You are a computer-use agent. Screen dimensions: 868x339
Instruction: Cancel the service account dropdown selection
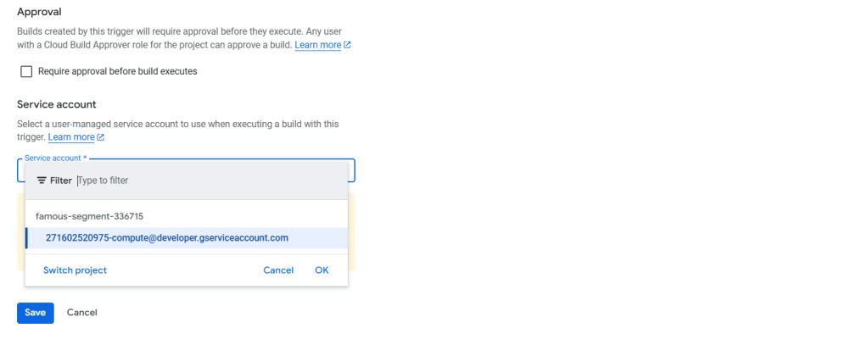coord(278,270)
